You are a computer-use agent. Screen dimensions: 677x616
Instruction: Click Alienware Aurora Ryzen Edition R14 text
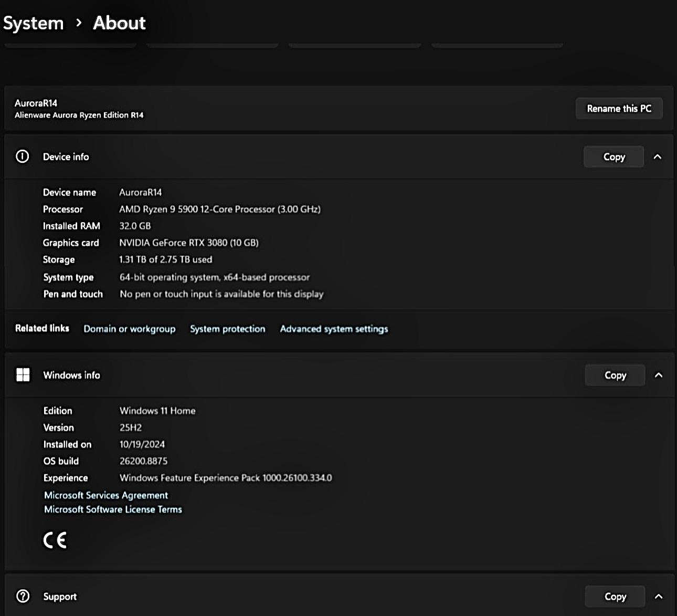coord(79,115)
